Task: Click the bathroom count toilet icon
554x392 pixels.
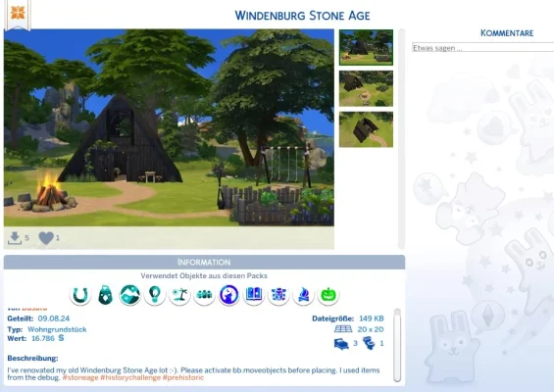Action: coord(369,343)
